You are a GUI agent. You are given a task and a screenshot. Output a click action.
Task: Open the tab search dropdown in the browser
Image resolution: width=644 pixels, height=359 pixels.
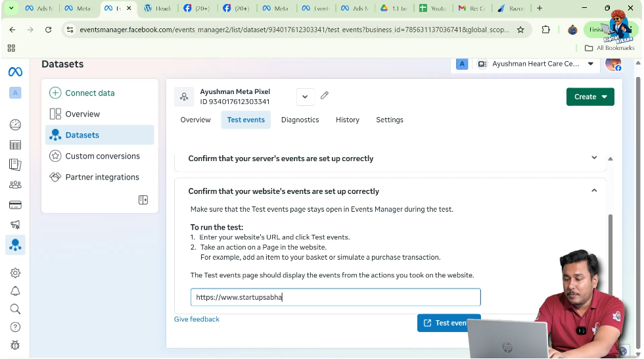[11, 8]
